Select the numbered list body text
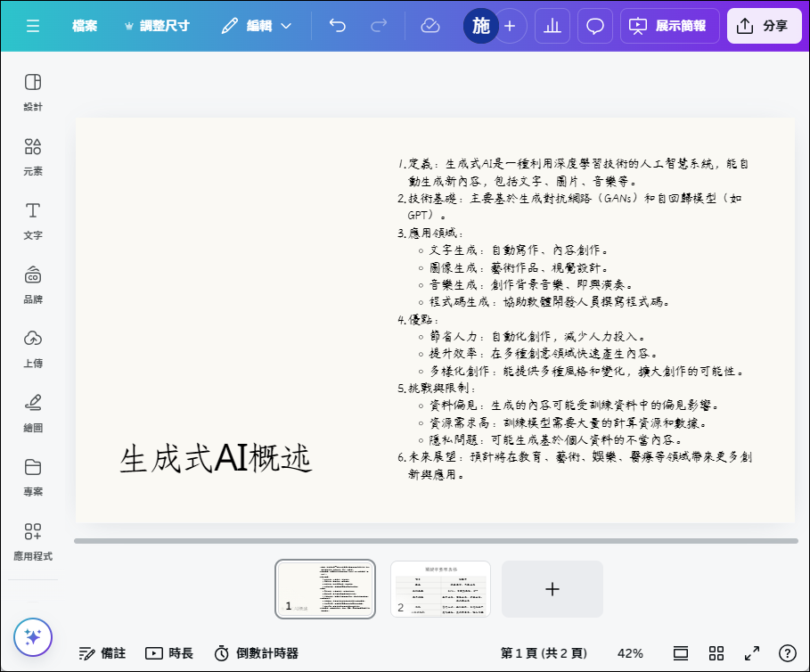 575,319
